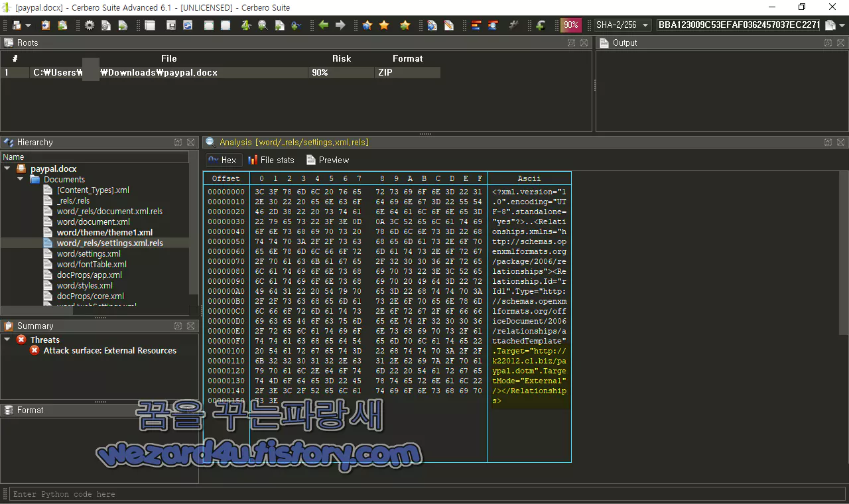Screen dimensions: 849x504
Task: Select word/_rels/settings.xml.rels in hierarchy
Action: click(110, 243)
